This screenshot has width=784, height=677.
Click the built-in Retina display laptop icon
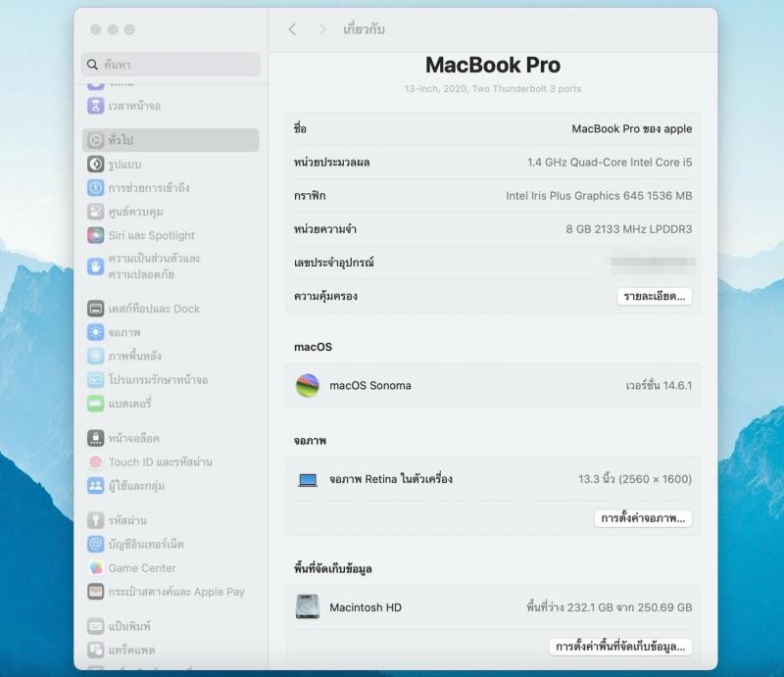[308, 480]
